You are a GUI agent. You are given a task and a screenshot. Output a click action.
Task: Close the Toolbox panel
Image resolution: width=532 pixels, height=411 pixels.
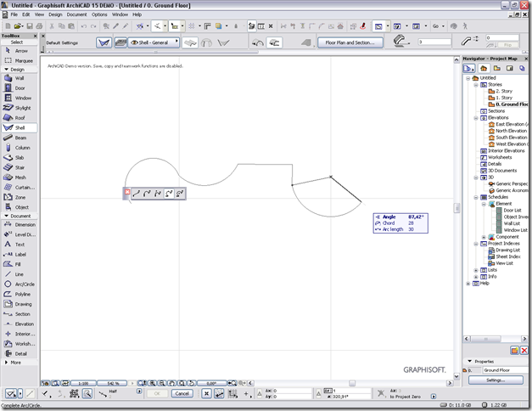point(36,36)
